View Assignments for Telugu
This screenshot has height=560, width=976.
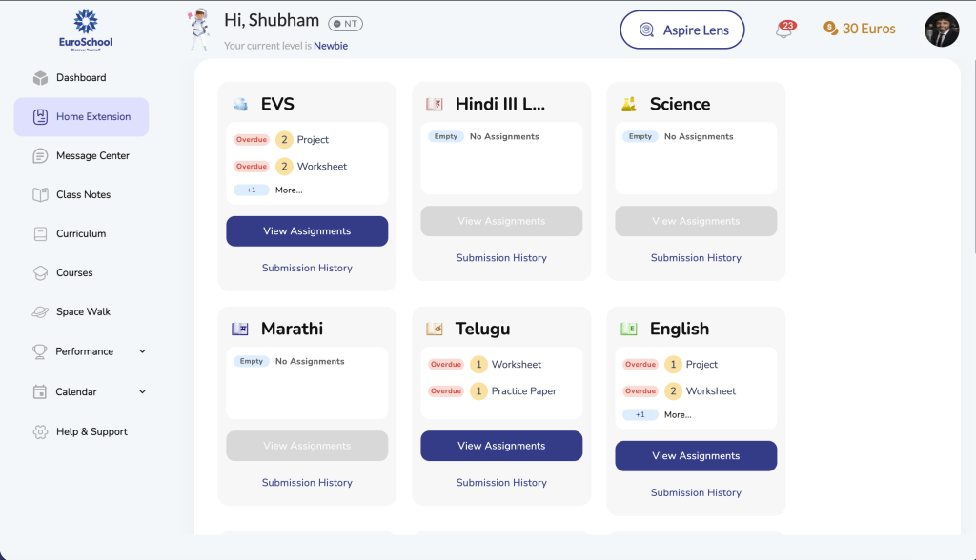(501, 446)
